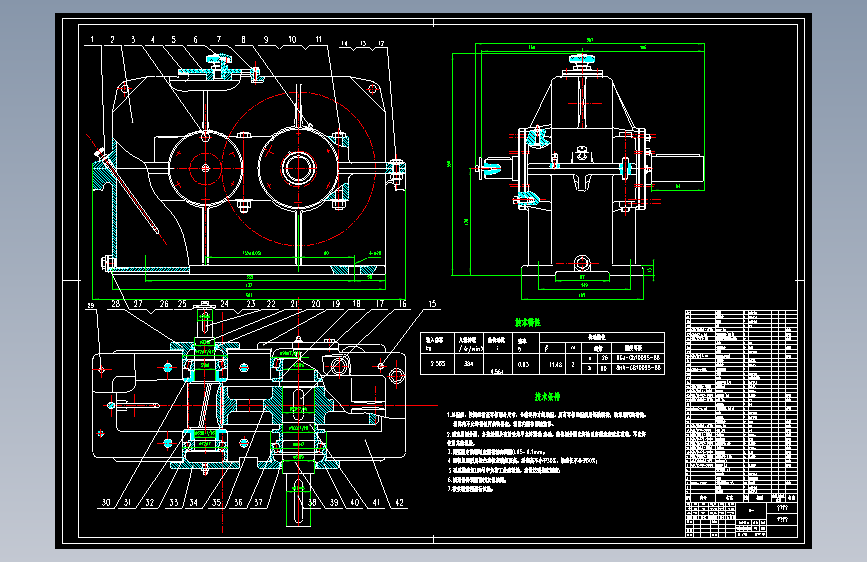867x562 pixels.
Task: Click the green 技术特性 heading
Action: (527, 322)
